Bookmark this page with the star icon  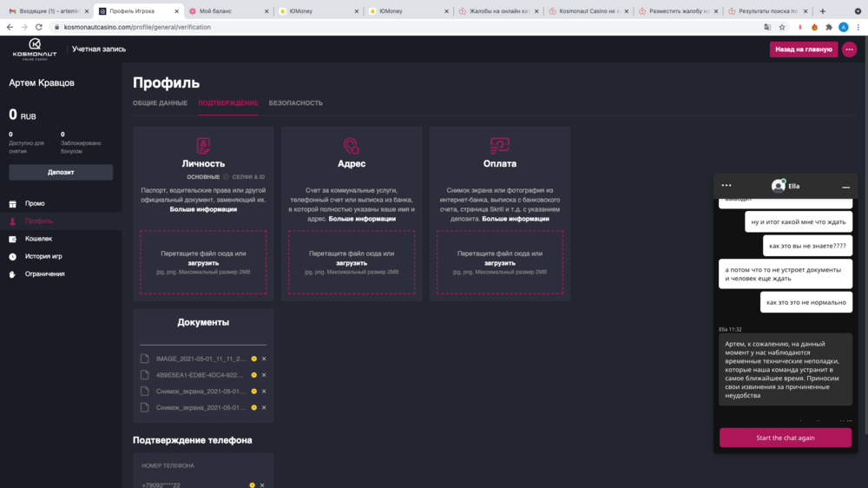click(783, 27)
